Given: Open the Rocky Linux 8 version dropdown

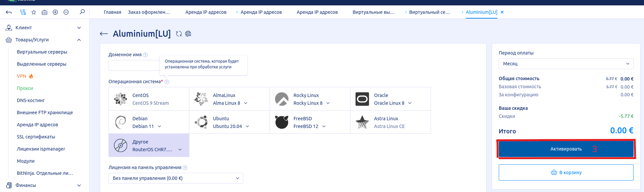Looking at the screenshot, I should pyautogui.click(x=328, y=103).
